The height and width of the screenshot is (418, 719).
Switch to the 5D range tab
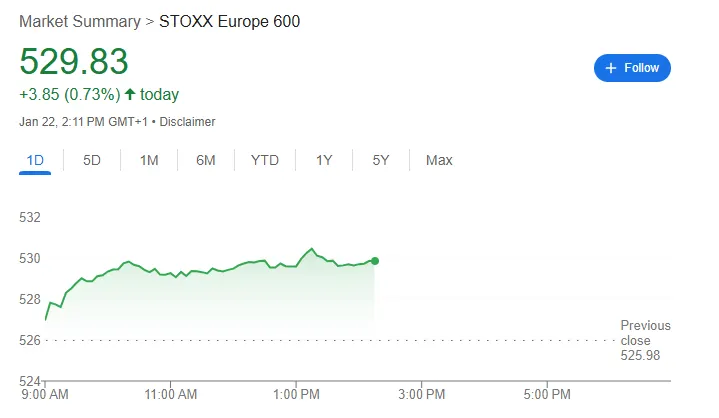[x=92, y=160]
